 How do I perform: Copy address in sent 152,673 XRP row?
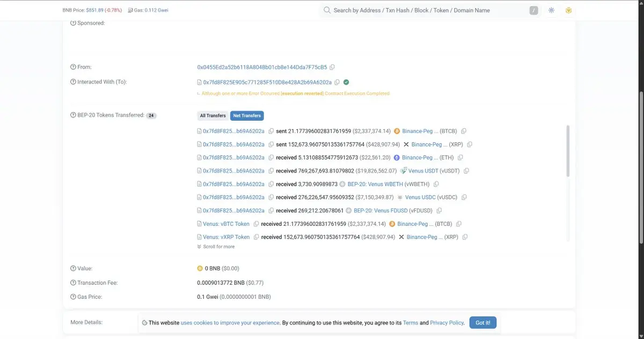(271, 144)
